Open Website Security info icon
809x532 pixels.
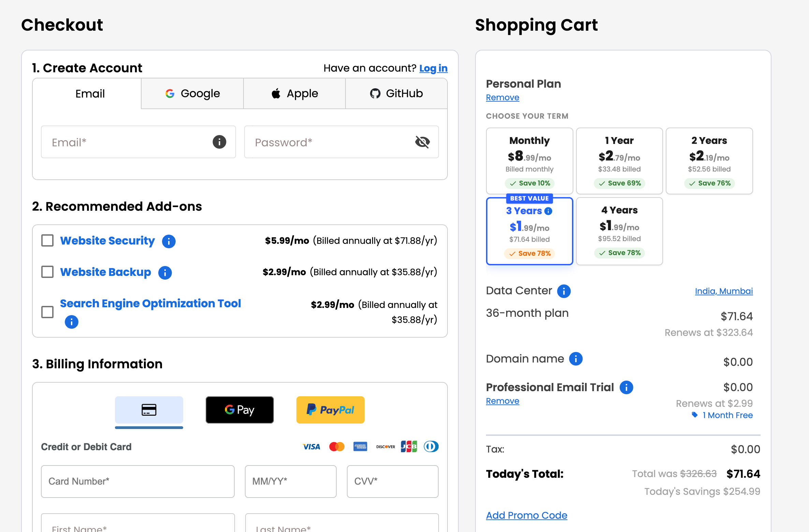[x=169, y=241]
